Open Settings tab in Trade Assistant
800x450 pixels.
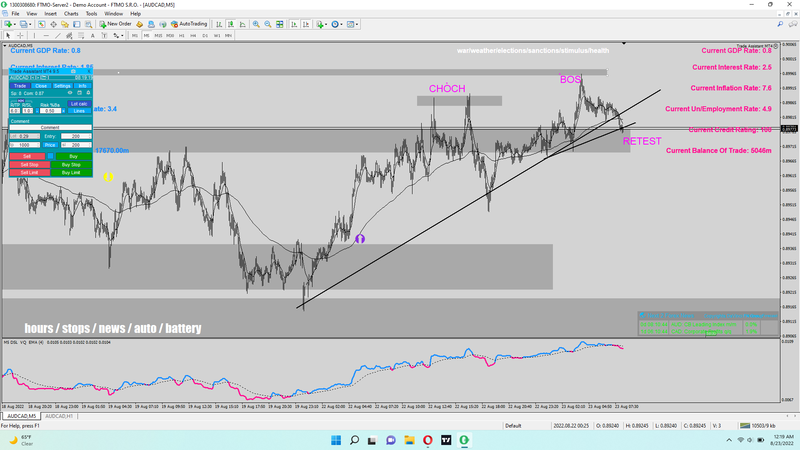point(62,86)
